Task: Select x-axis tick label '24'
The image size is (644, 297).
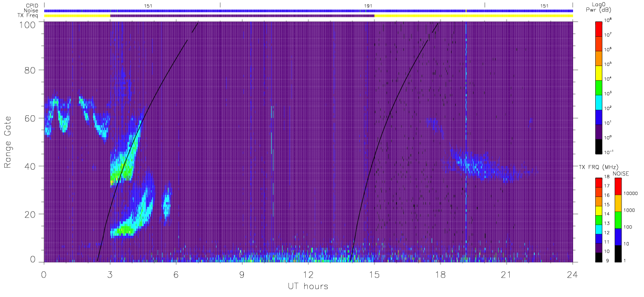Action: point(572,274)
